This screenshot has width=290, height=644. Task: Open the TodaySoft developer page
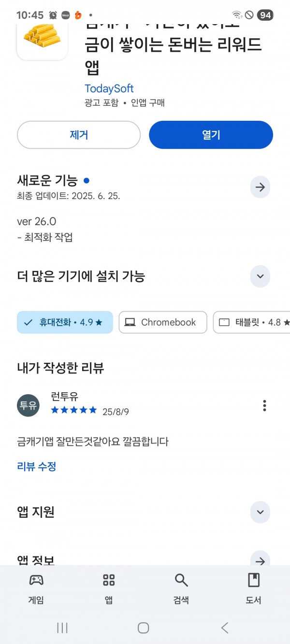[x=109, y=88]
